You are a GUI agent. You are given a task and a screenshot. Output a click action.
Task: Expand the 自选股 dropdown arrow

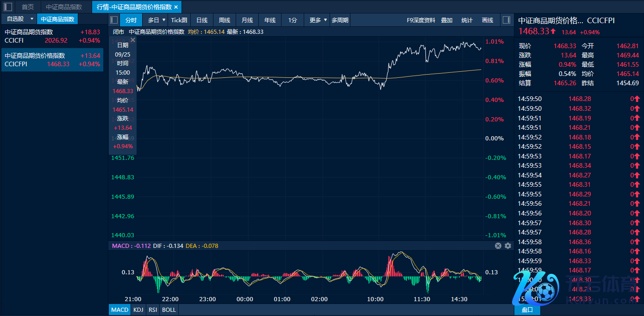[x=31, y=19]
